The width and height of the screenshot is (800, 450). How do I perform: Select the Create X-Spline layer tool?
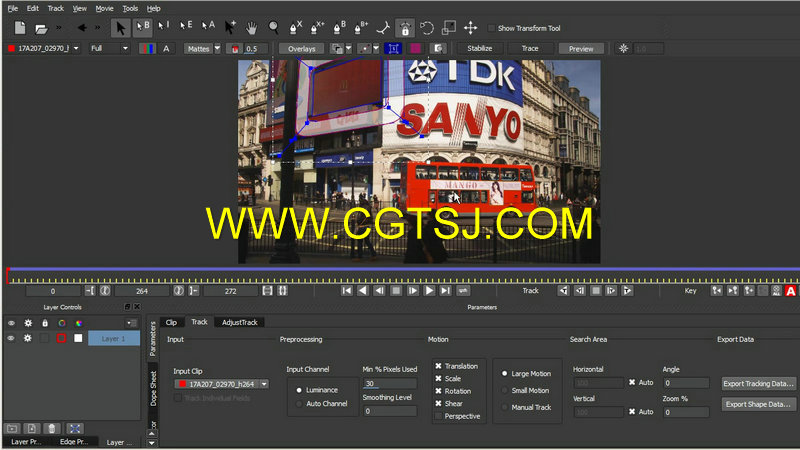click(295, 28)
